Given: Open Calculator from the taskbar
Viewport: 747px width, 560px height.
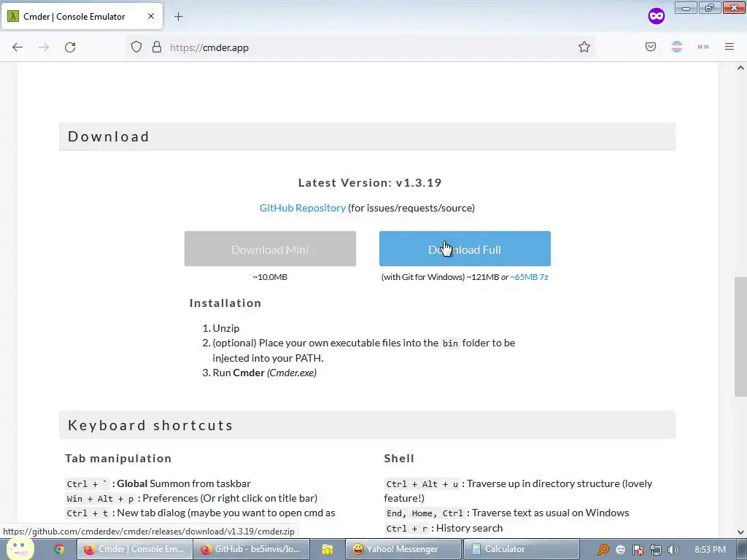Looking at the screenshot, I should (x=521, y=549).
